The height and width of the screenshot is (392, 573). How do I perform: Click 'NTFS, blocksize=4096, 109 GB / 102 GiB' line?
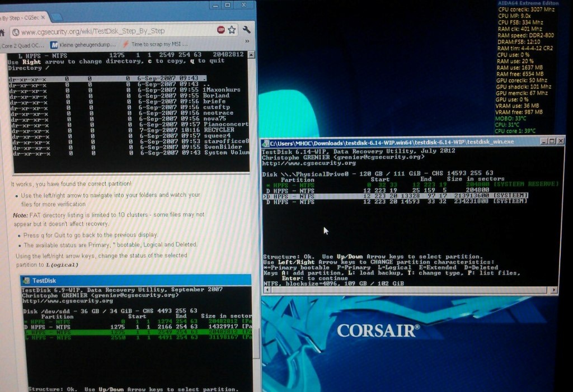(x=334, y=284)
